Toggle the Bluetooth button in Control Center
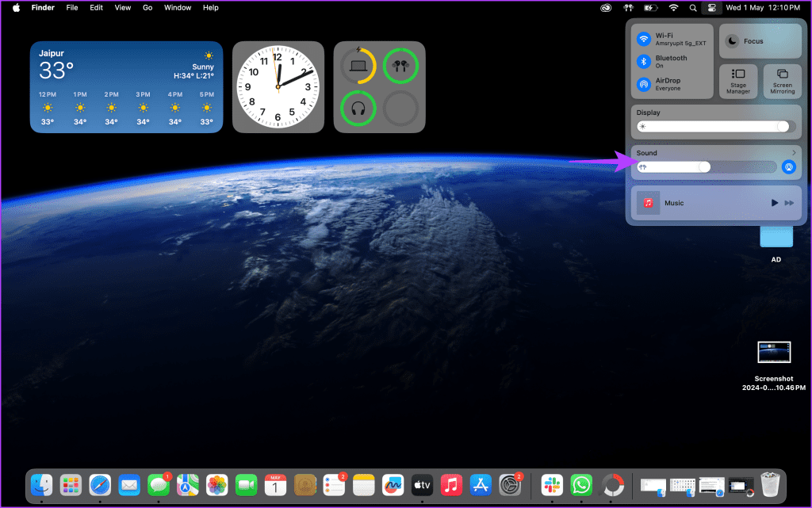 click(x=644, y=62)
